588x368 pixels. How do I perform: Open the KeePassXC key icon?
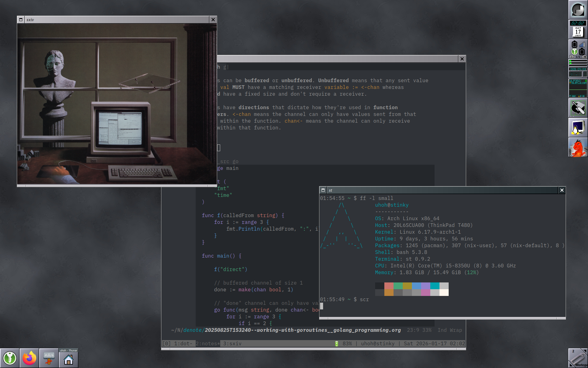[10, 358]
